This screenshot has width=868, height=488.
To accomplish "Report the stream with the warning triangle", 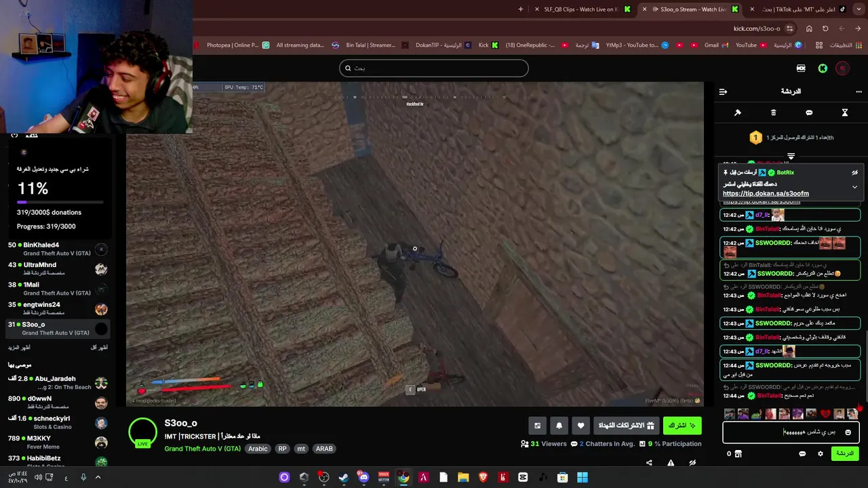I will point(671,463).
